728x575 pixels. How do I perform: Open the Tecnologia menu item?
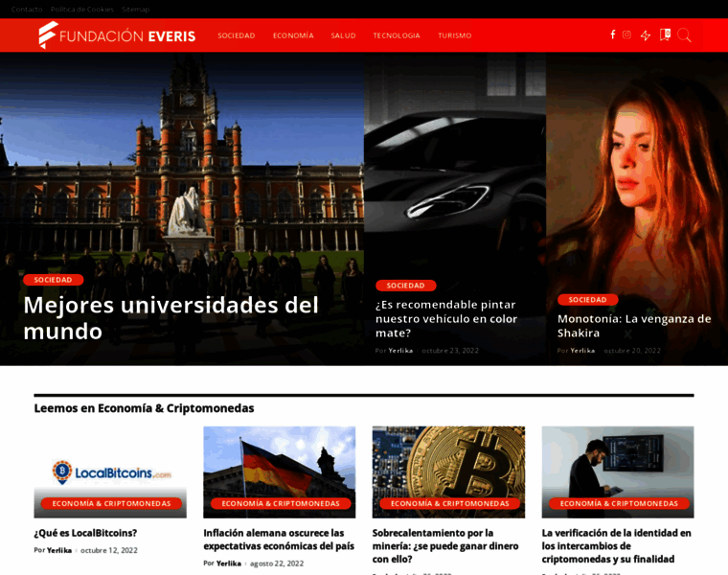pos(397,35)
